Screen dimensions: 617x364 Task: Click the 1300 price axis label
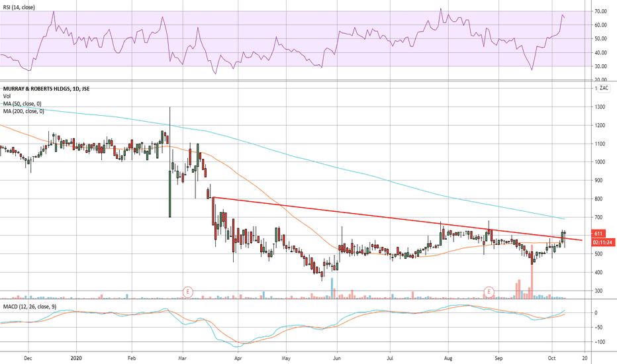600,107
